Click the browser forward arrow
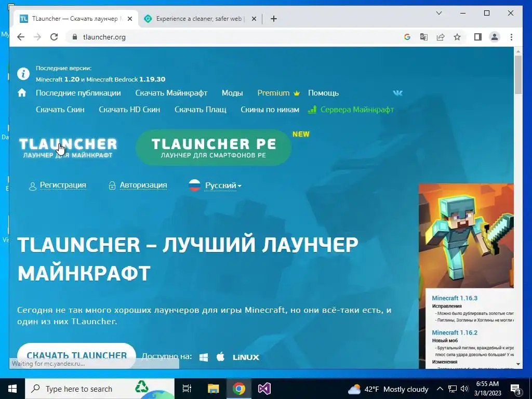Viewport: 532px width, 399px height. (37, 37)
